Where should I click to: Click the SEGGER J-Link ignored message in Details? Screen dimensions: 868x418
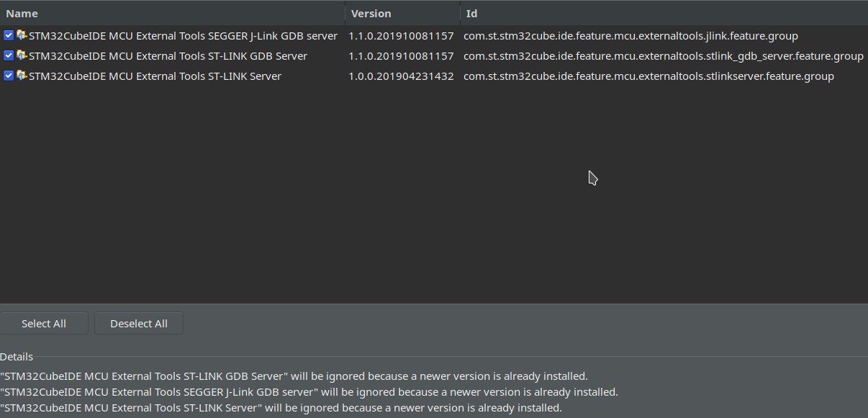[x=309, y=392]
